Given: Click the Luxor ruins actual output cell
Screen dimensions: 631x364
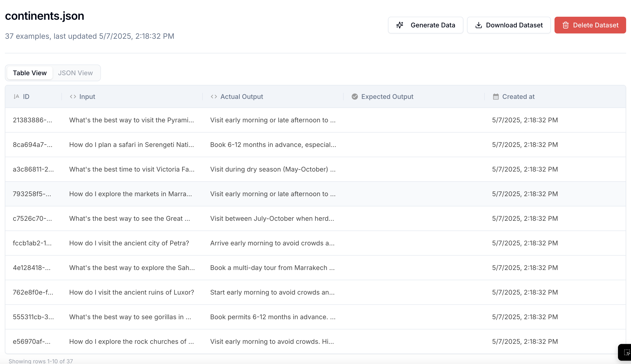Looking at the screenshot, I should (x=272, y=292).
